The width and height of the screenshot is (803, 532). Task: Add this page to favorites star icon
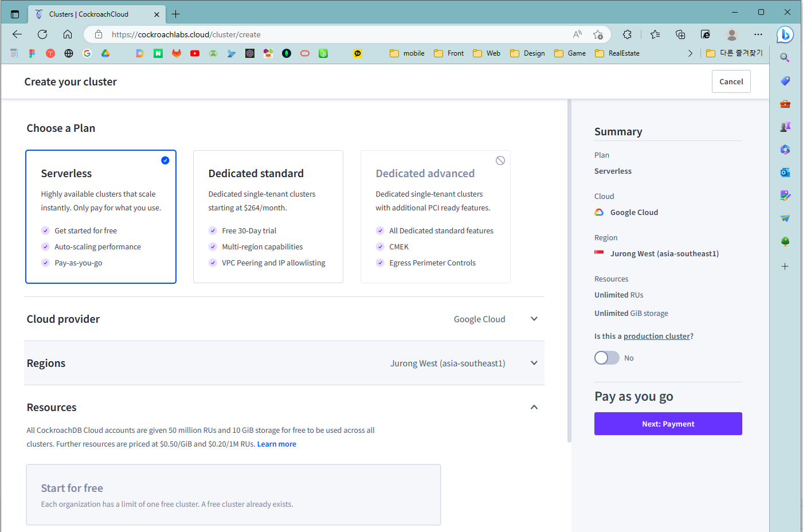(x=598, y=34)
